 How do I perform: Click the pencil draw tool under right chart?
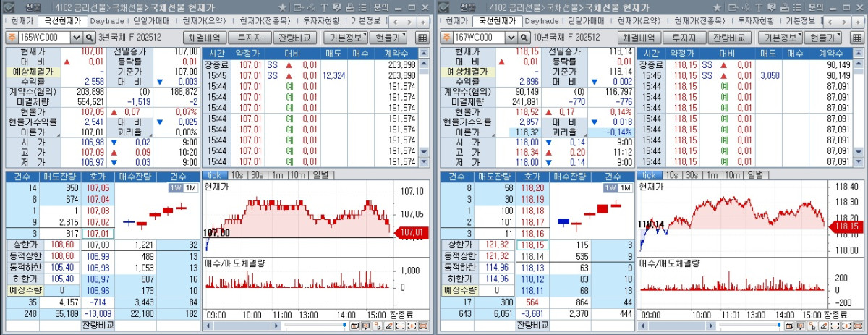(x=824, y=326)
